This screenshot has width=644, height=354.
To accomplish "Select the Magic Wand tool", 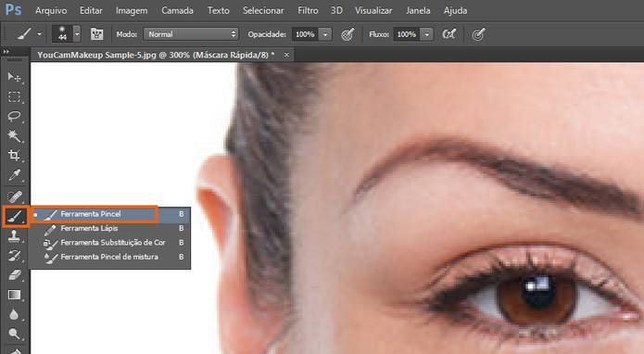I will coord(15,136).
